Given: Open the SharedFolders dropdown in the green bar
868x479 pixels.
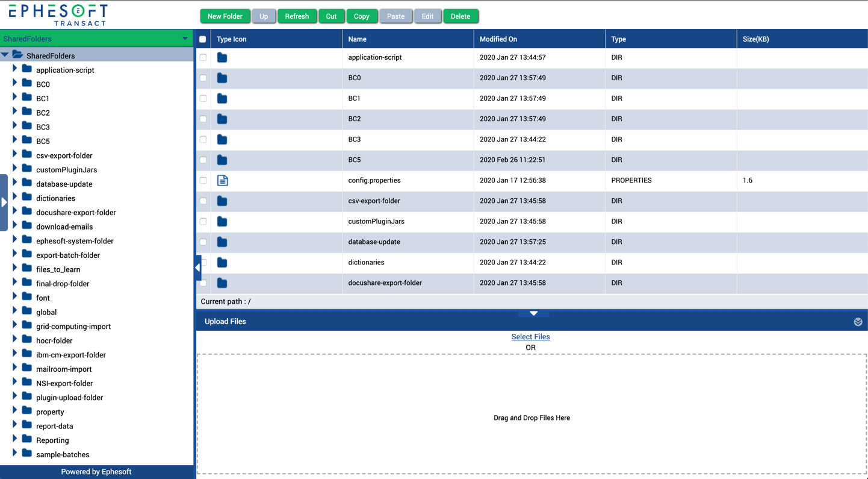Looking at the screenshot, I should point(185,39).
